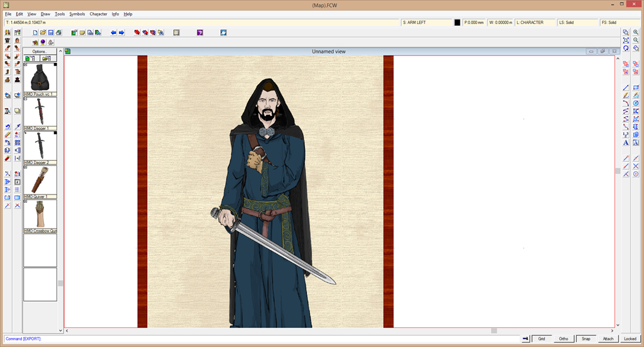Open the W: 0.00000 m line width field
The width and height of the screenshot is (644, 347).
coord(501,23)
